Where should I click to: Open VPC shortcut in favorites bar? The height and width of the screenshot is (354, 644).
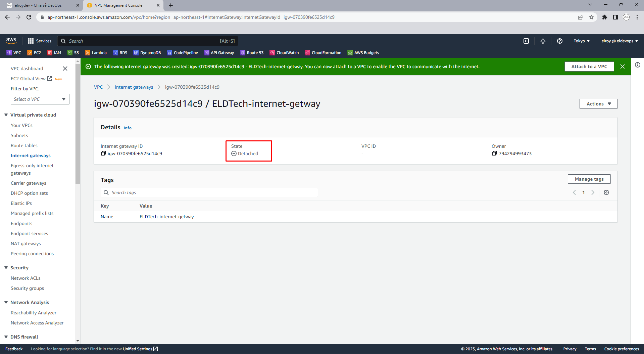pyautogui.click(x=14, y=53)
